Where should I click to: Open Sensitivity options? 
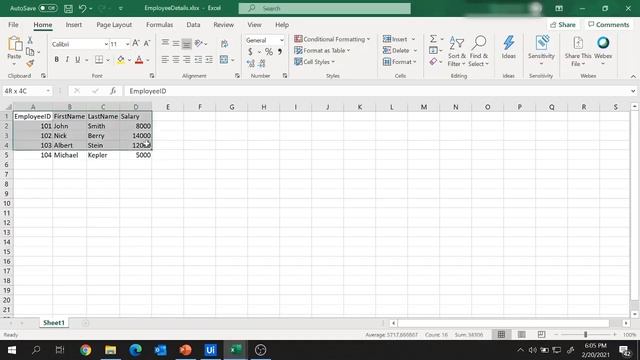pos(541,51)
